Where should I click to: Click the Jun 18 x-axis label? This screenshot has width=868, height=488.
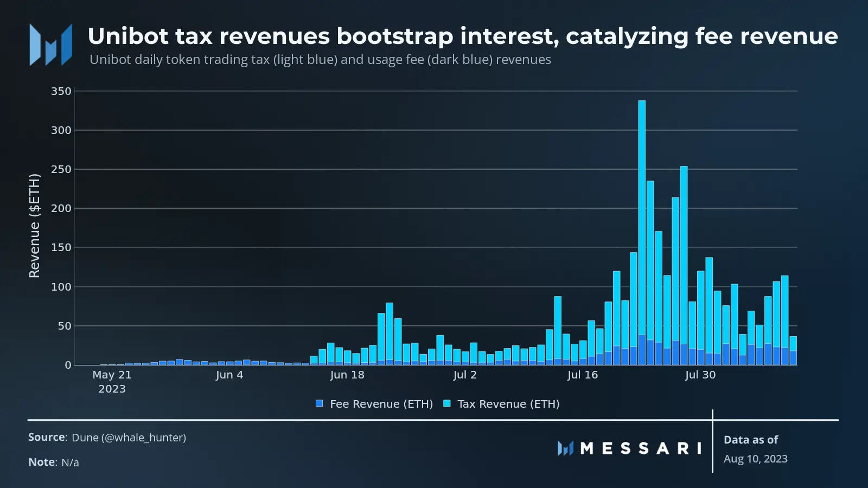[x=347, y=375]
